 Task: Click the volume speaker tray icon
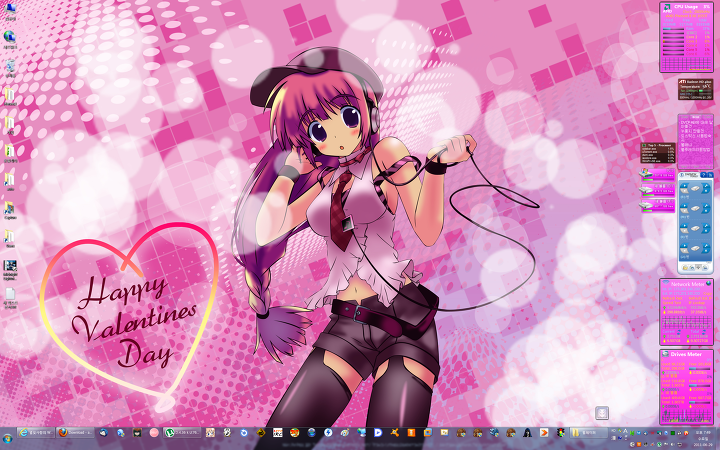[673, 444]
